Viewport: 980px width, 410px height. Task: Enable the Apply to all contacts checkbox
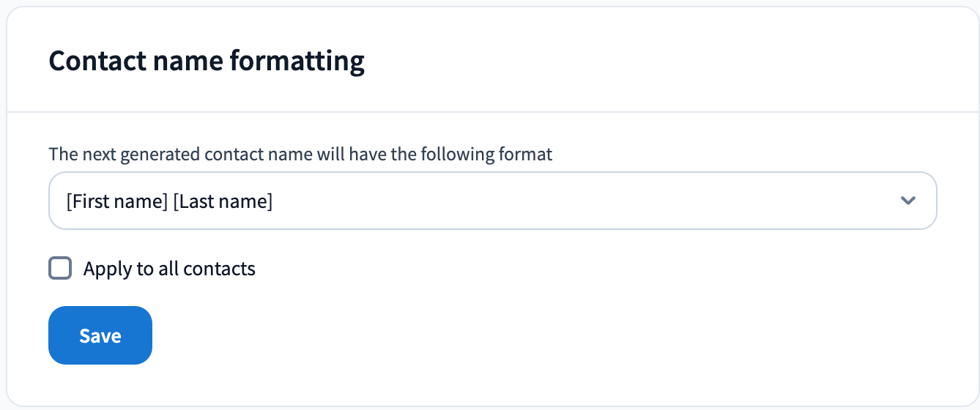click(x=60, y=269)
